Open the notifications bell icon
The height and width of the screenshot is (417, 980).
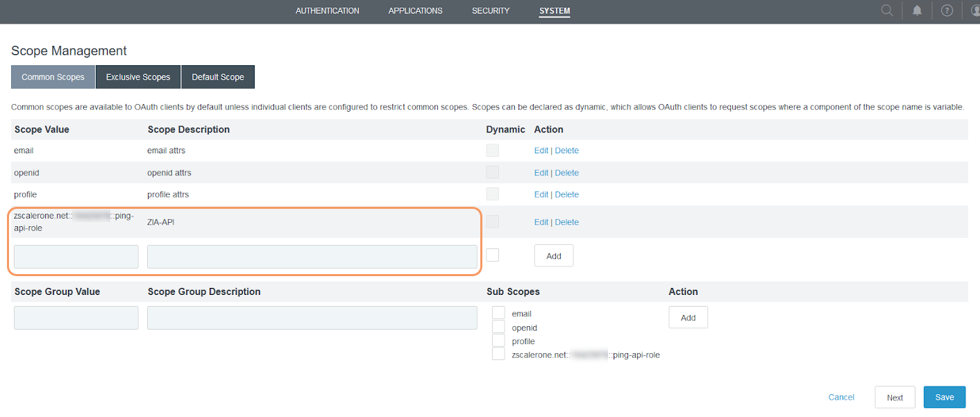point(917,10)
